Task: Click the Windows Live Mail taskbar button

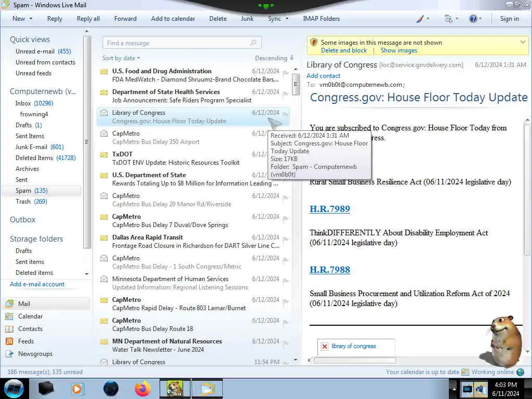Action: tap(207, 389)
